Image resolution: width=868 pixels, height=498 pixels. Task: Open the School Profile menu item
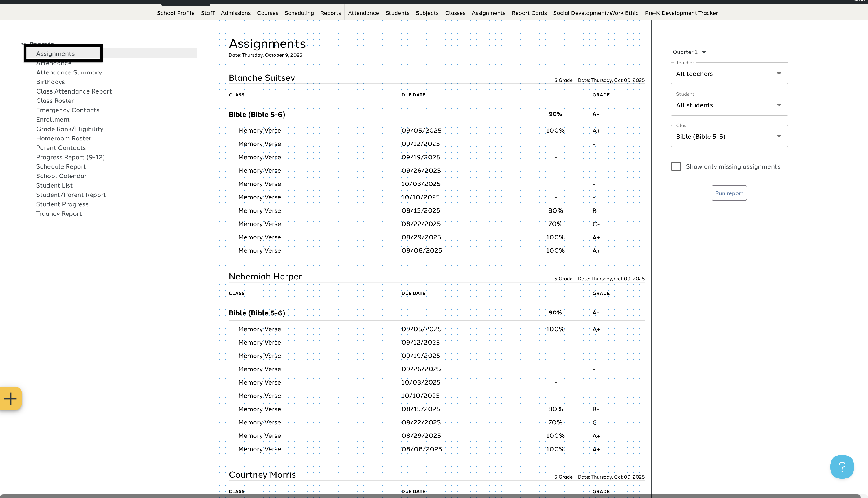(x=175, y=13)
